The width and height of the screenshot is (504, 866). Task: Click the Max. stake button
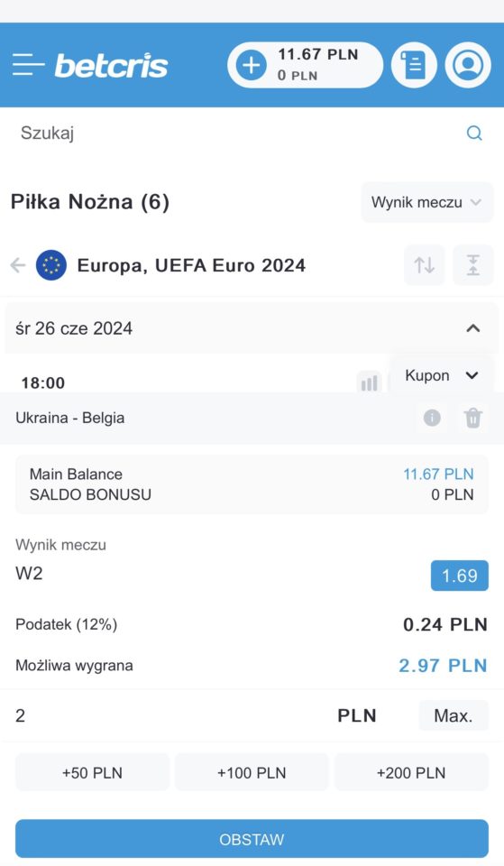(454, 715)
